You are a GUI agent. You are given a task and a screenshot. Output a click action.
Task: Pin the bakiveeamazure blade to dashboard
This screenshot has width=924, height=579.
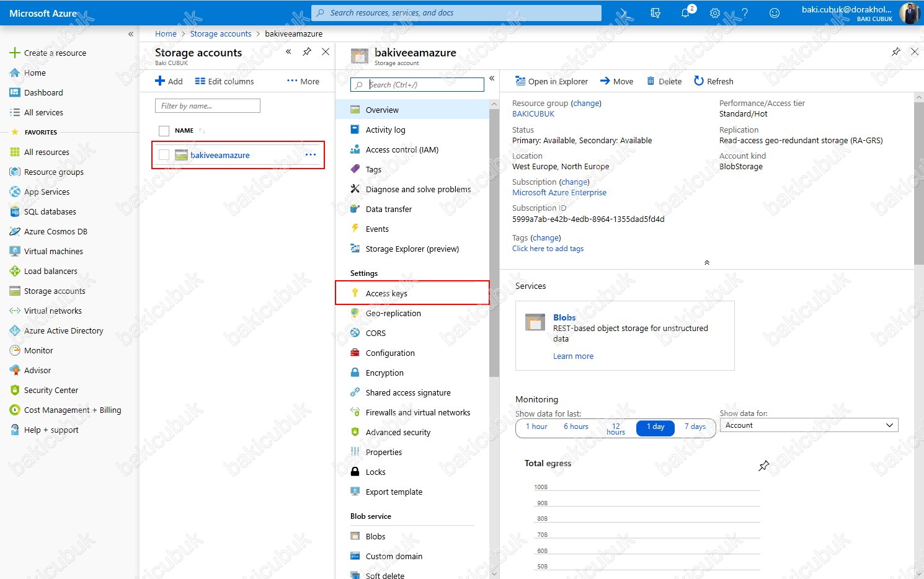tap(896, 52)
